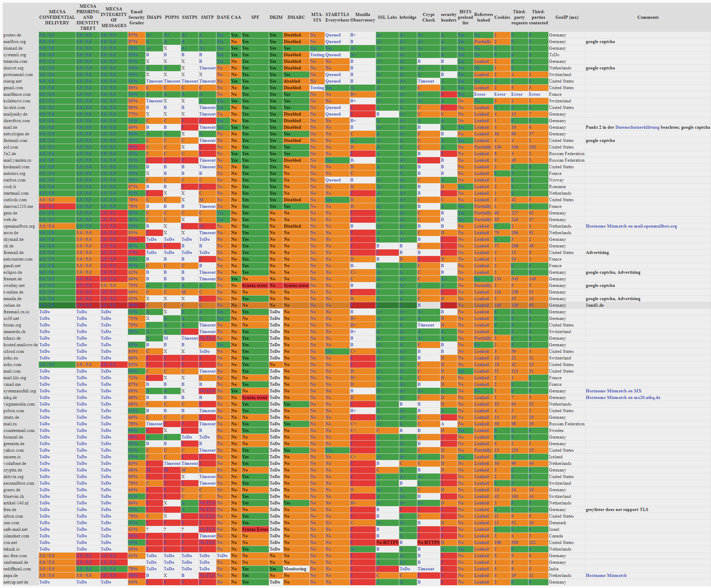Image resolution: width=711 pixels, height=588 pixels.
Task: Open 'ToDo' htbridge cell for rediffmail.com
Action: click(405, 569)
